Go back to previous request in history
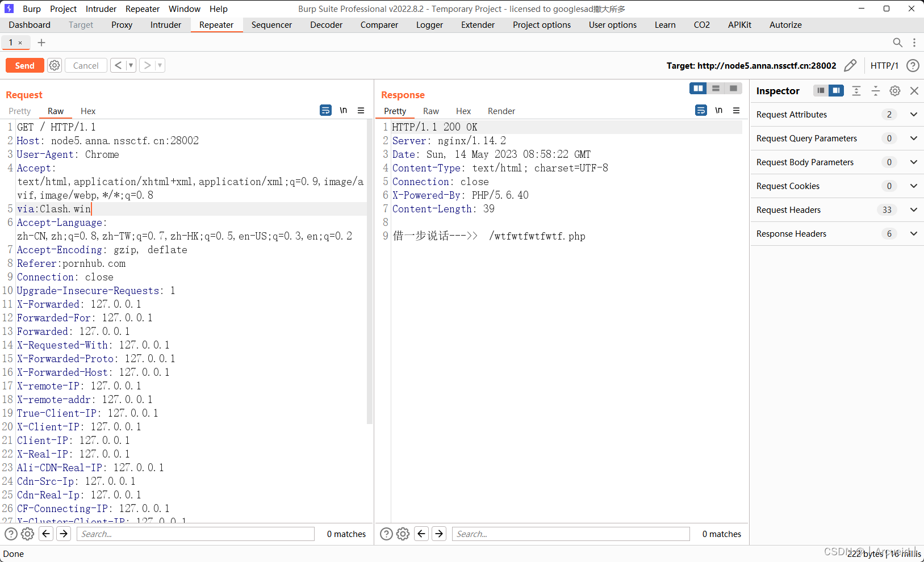924x562 pixels. click(118, 65)
